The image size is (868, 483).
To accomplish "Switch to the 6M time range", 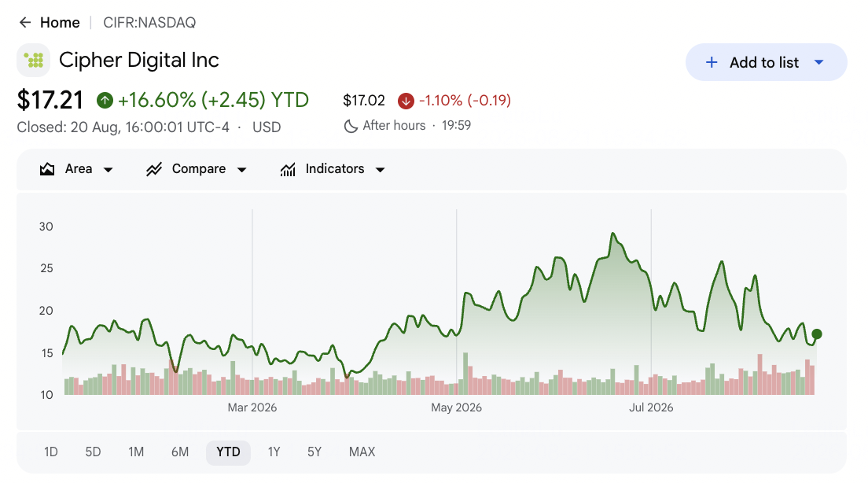I will pos(180,452).
